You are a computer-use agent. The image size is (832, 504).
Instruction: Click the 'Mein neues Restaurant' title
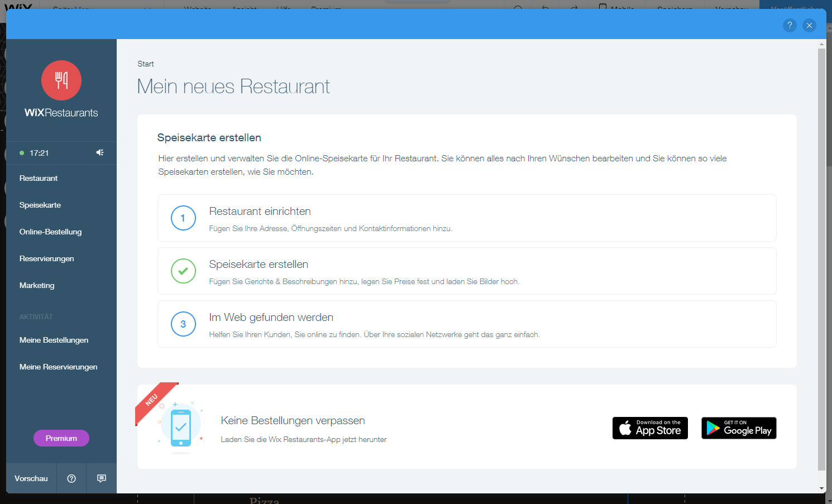[233, 87]
